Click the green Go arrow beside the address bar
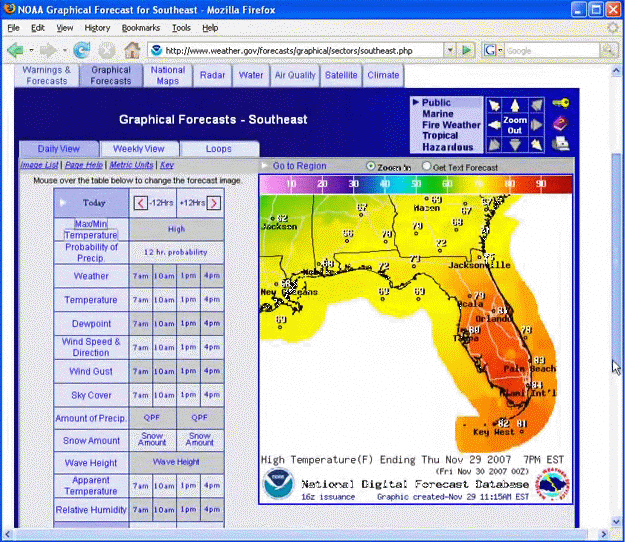625x542 pixels. pyautogui.click(x=466, y=51)
